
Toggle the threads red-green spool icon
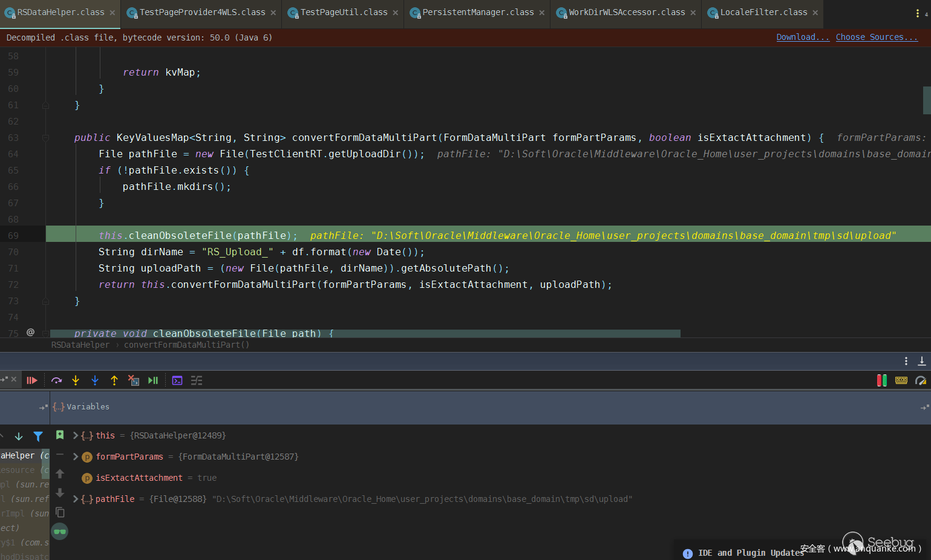(x=882, y=380)
